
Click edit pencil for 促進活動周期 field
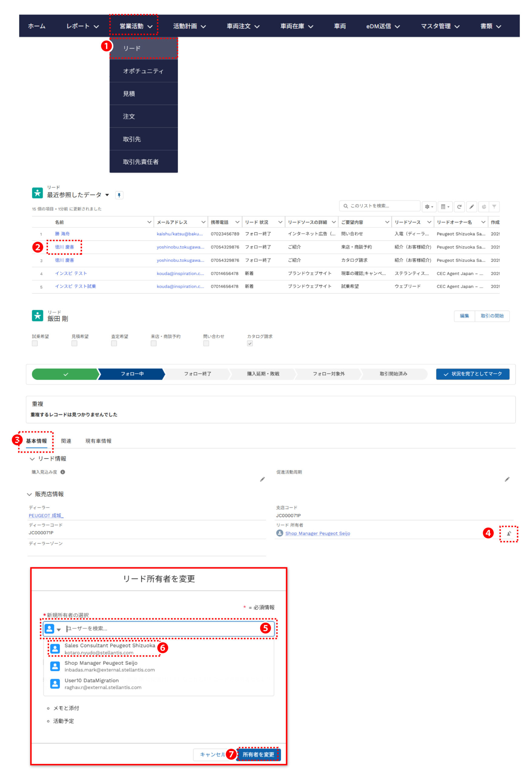click(507, 479)
